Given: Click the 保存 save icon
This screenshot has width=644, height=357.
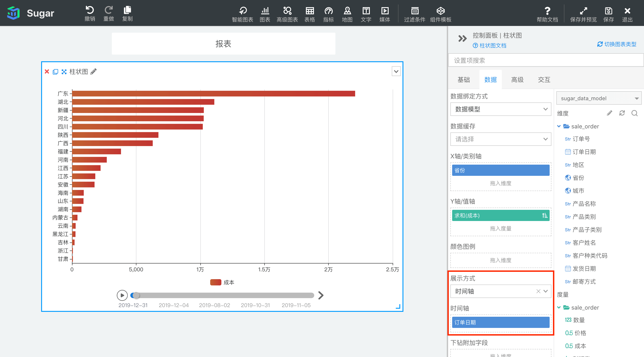Looking at the screenshot, I should click(x=608, y=11).
